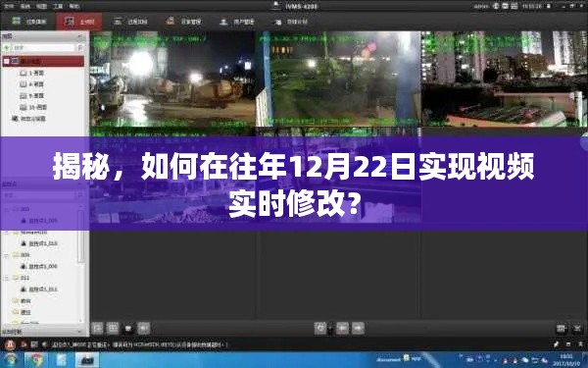Switch to the 用户管理 tab
Viewport: 588px width, 368px height.
[x=237, y=22]
